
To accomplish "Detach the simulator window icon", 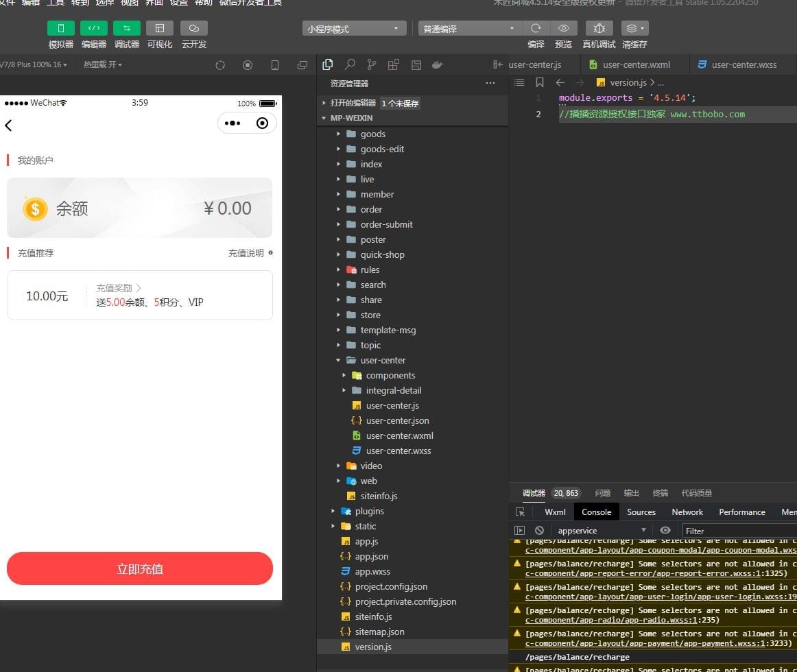I will pos(302,65).
